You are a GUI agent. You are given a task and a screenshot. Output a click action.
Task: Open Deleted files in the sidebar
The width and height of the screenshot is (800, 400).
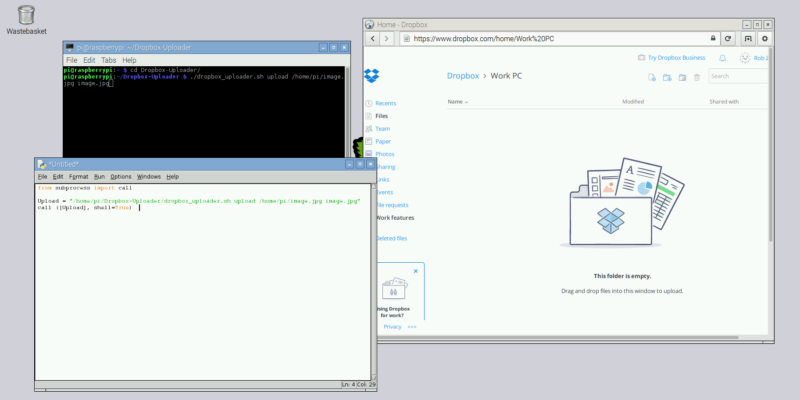[392, 238]
